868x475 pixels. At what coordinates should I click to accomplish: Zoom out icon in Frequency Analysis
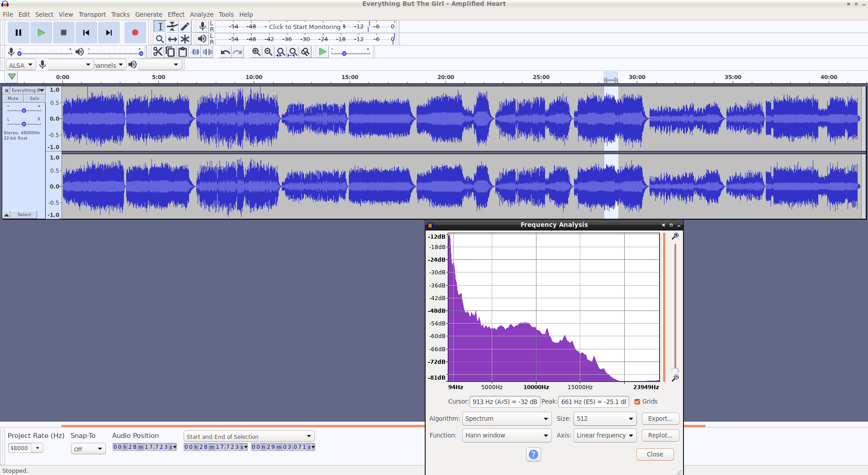point(675,378)
